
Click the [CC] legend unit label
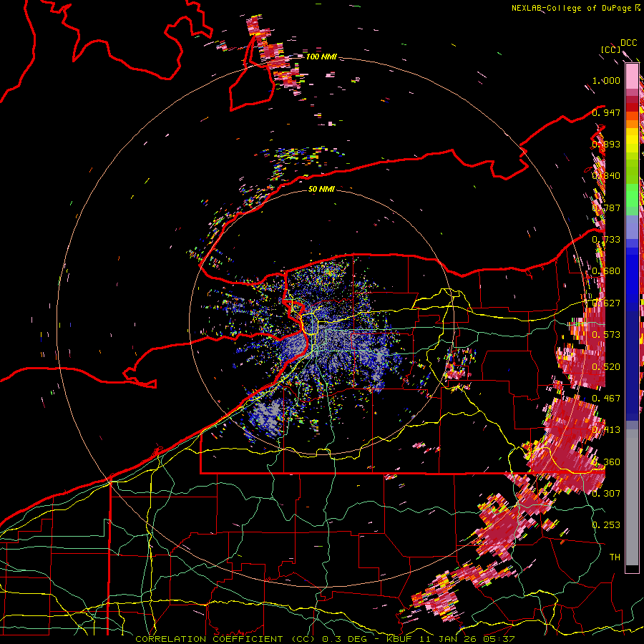click(x=610, y=49)
